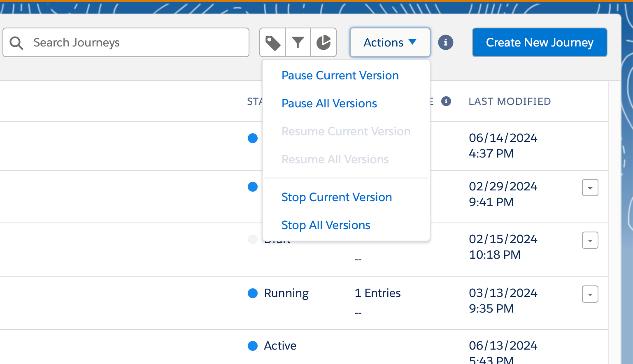Click the search magnifier icon
This screenshot has width=633, height=364.
pyautogui.click(x=16, y=43)
